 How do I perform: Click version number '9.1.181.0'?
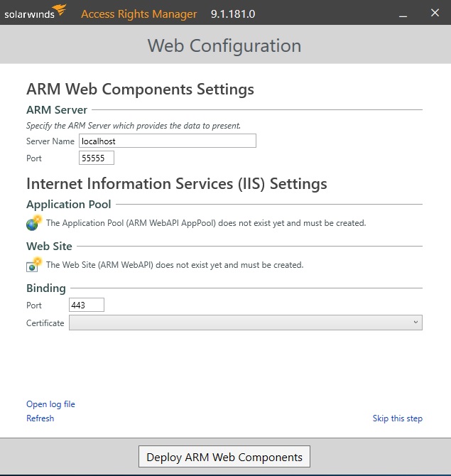pyautogui.click(x=233, y=14)
